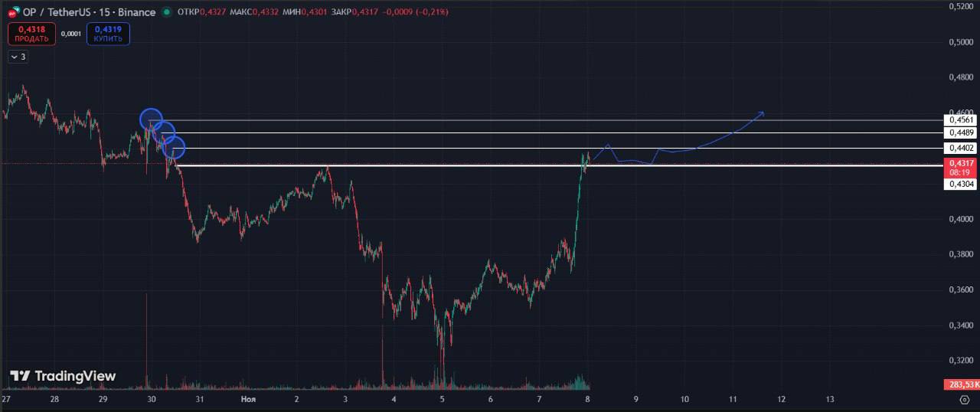Click date 8 on the time axis
This screenshot has height=412, width=980.
(x=587, y=400)
